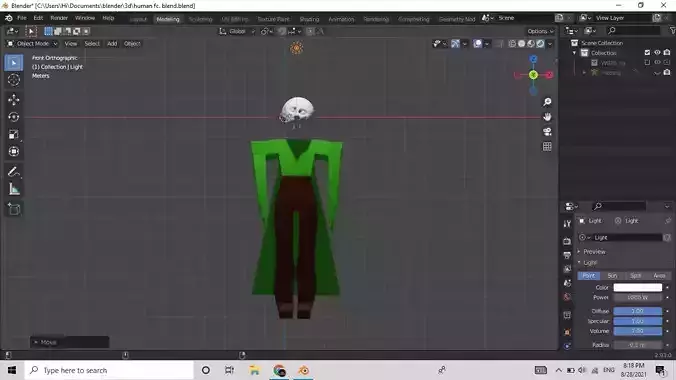Click the blue Z axis gizmo handle

point(533,59)
